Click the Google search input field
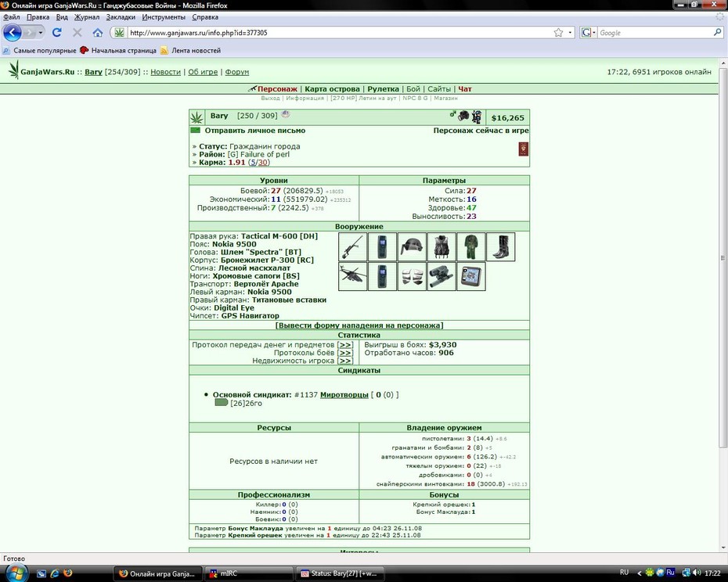 [655, 33]
